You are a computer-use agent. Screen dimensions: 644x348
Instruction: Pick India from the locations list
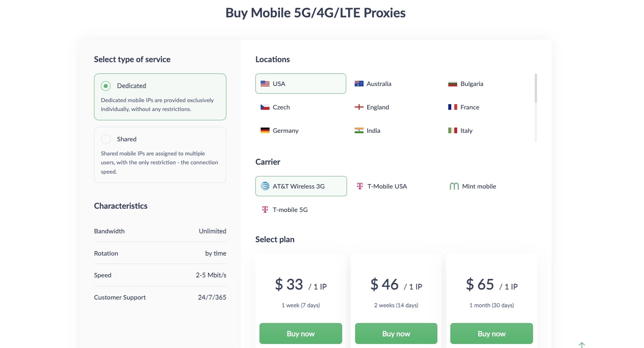click(x=373, y=130)
